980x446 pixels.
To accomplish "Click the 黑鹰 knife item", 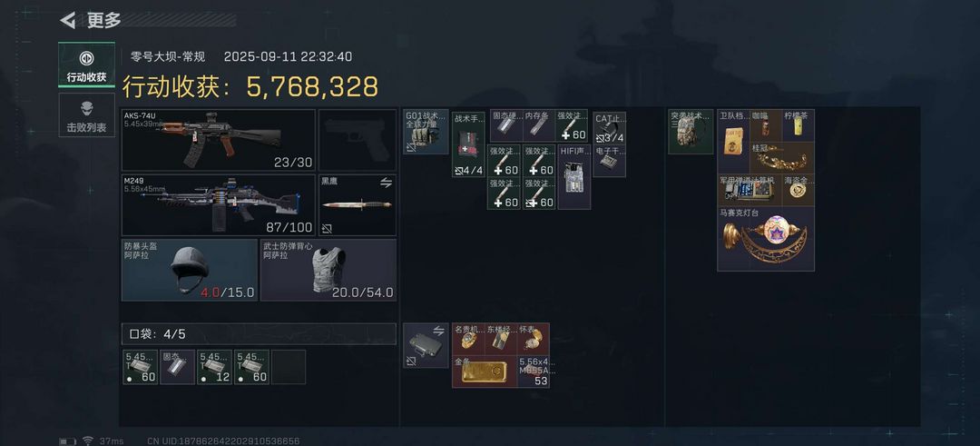I will (358, 205).
